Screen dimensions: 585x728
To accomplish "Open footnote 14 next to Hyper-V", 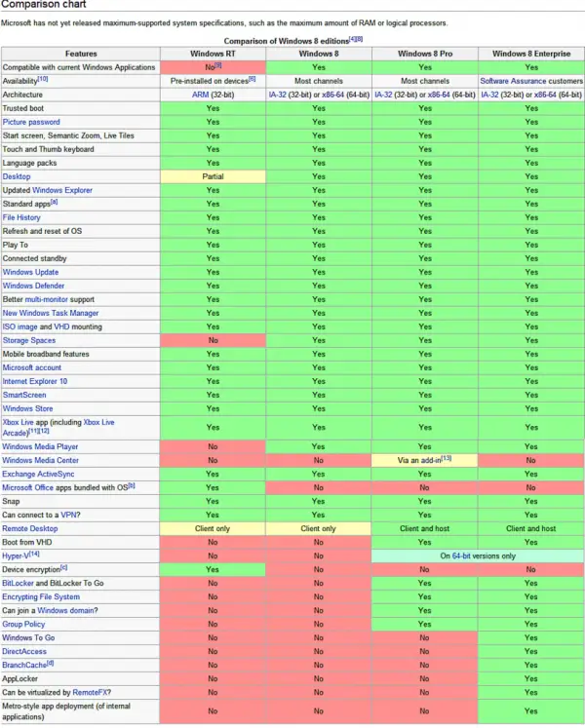I will click(34, 554).
